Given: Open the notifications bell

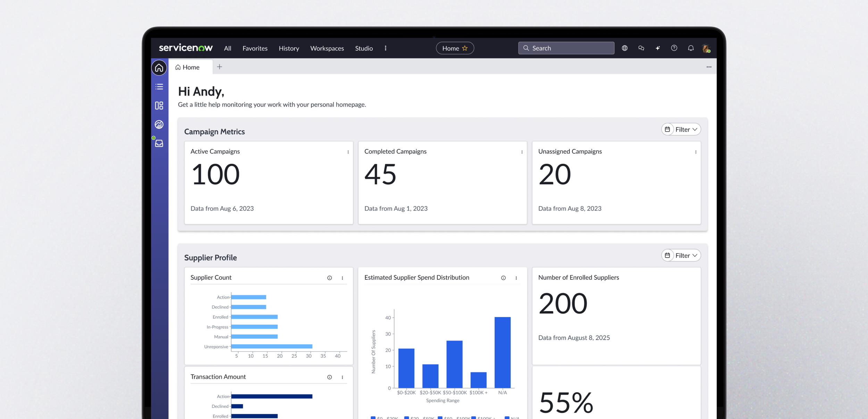Looking at the screenshot, I should coord(691,48).
